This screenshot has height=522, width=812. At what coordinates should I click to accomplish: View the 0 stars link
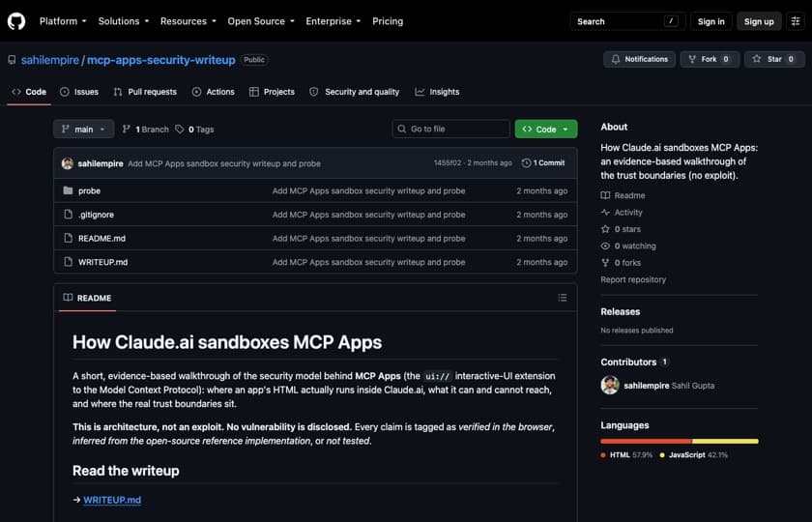point(621,229)
